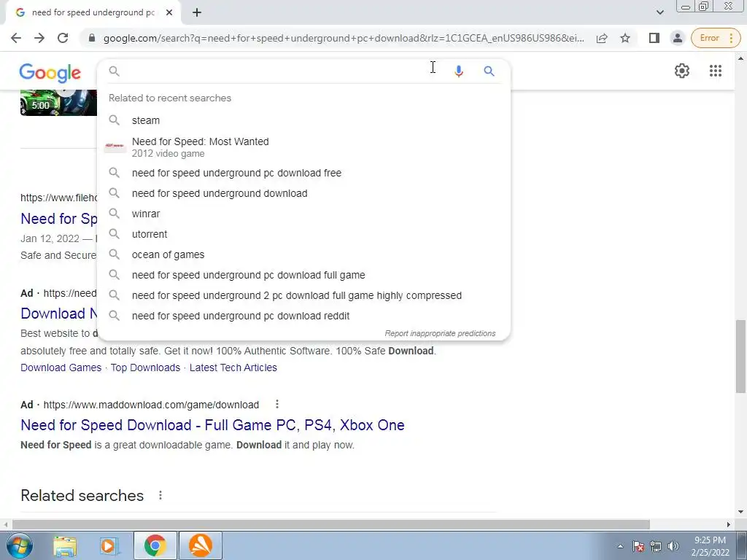Switch to Chrome taskbar button
Screen dimensions: 747x560
pos(155,545)
